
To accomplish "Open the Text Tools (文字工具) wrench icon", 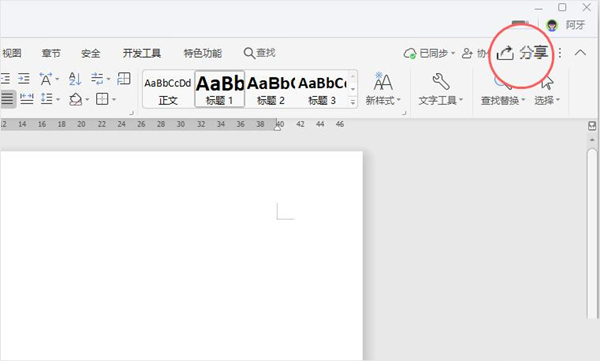I will 440,82.
